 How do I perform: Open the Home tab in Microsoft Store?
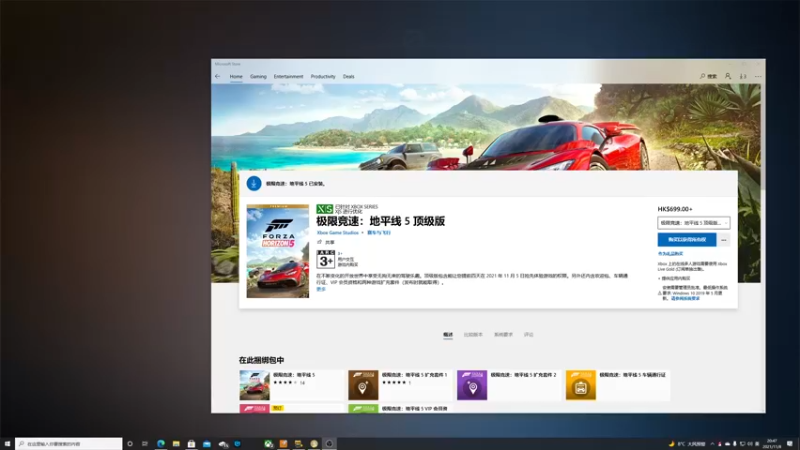tap(236, 77)
